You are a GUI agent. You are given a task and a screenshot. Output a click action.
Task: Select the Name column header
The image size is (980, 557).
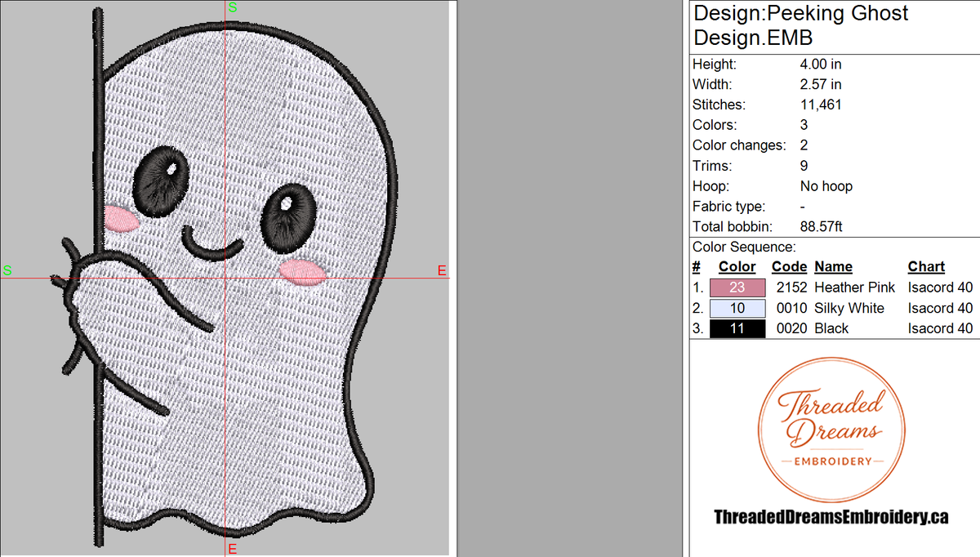pyautogui.click(x=833, y=267)
